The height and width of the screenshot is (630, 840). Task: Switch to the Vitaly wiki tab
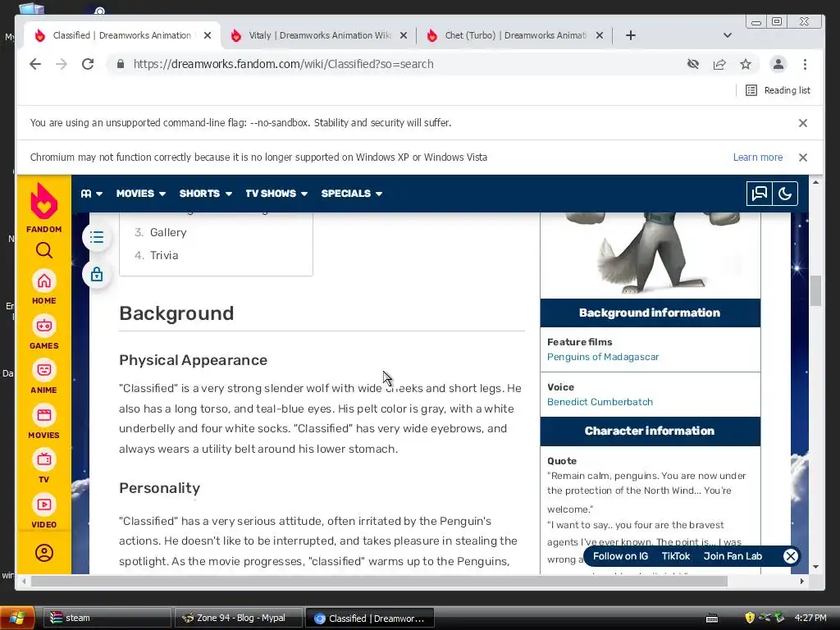click(319, 35)
